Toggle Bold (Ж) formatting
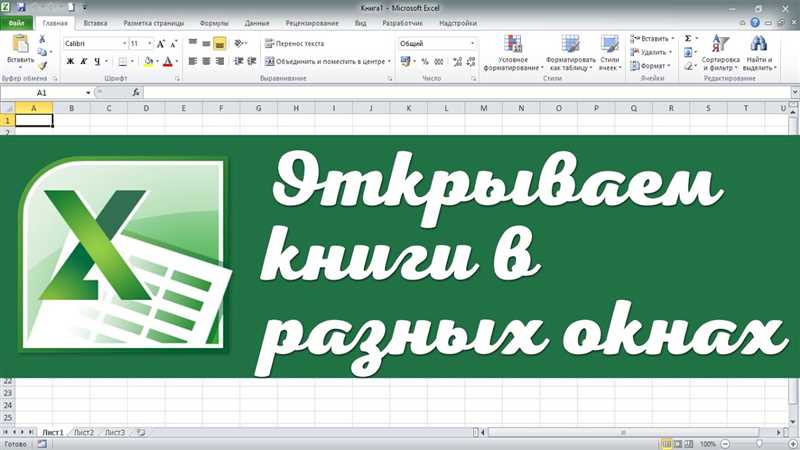The image size is (800, 450). [70, 61]
